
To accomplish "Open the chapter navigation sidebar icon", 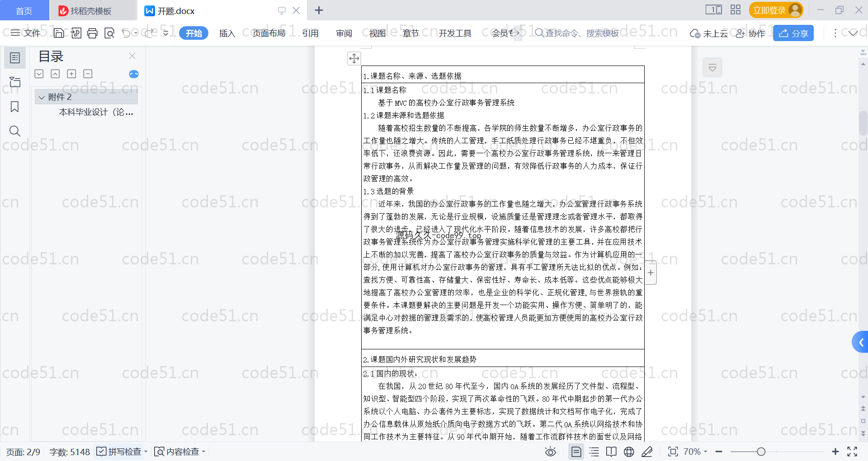I will pos(15,82).
